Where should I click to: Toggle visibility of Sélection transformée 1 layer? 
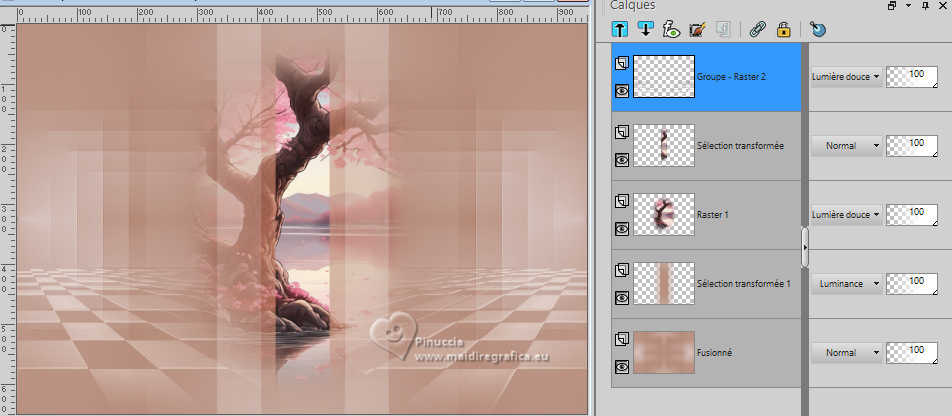tap(622, 298)
